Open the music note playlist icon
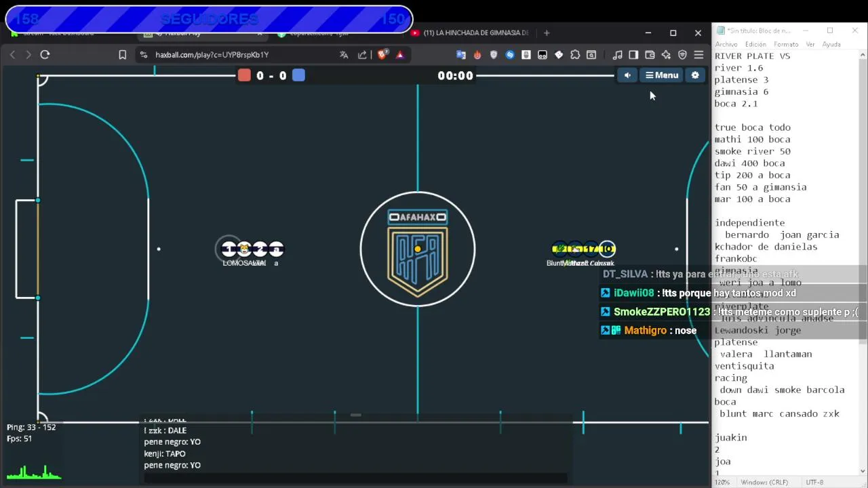 [x=617, y=55]
